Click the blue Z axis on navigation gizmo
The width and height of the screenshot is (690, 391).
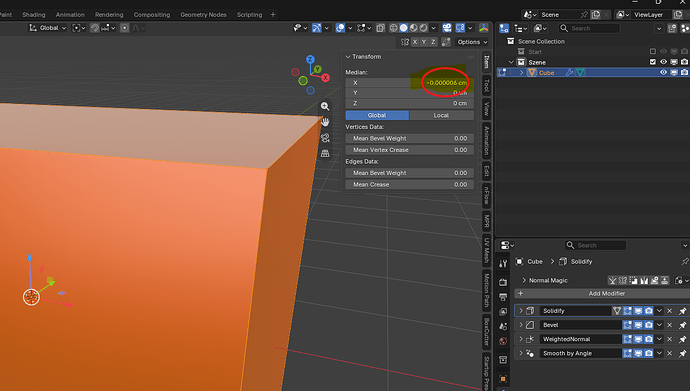coord(310,59)
